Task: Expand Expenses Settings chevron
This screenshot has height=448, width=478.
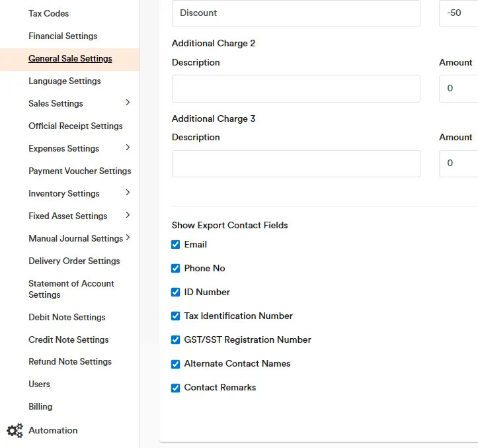Action: click(x=128, y=148)
